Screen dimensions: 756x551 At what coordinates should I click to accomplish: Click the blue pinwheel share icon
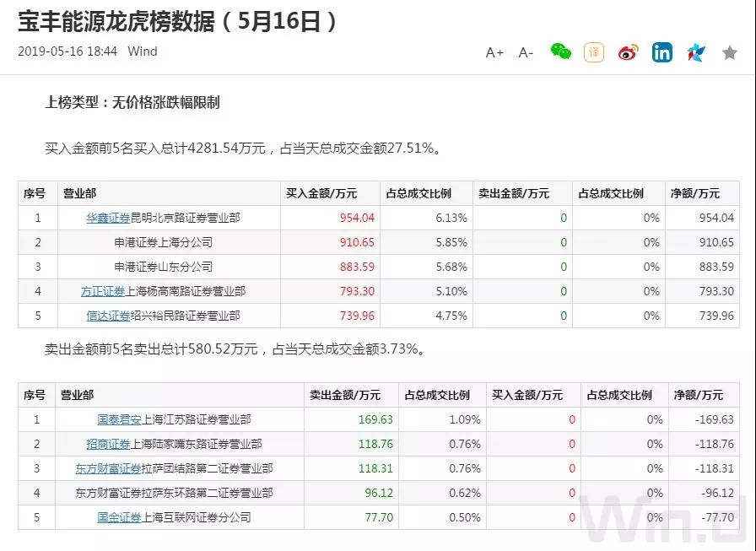click(696, 52)
